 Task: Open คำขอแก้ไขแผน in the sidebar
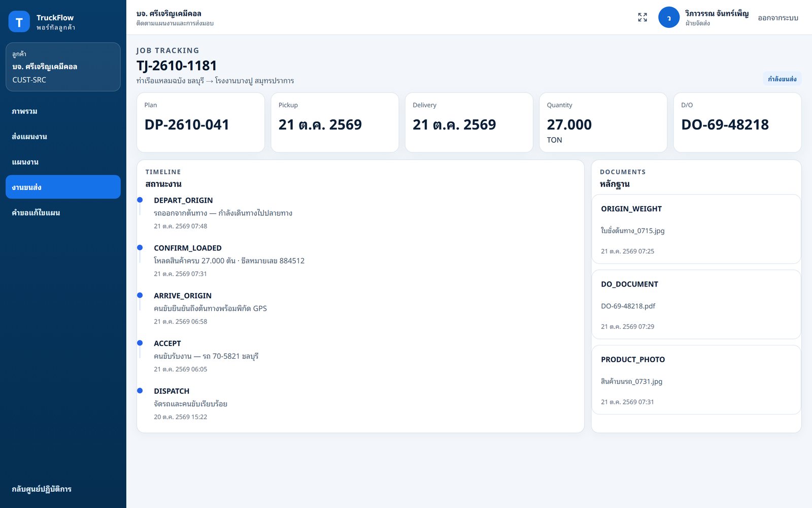(x=63, y=212)
